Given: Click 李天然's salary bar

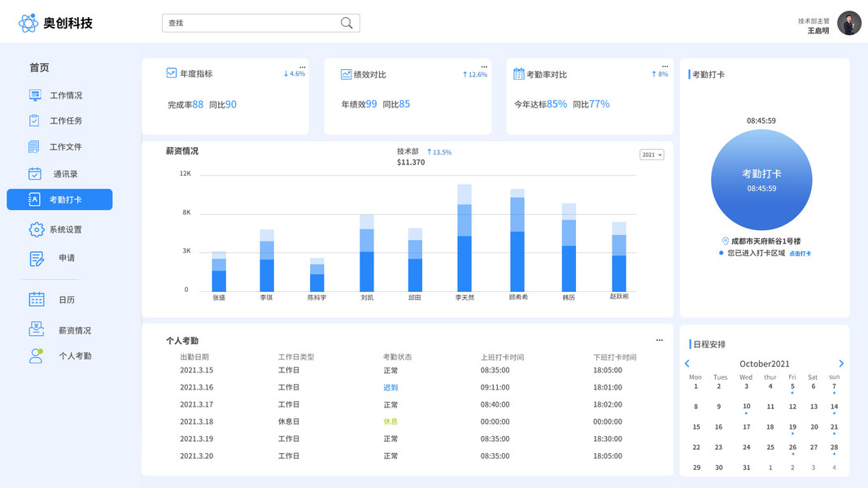Looking at the screenshot, I should click(x=465, y=238).
